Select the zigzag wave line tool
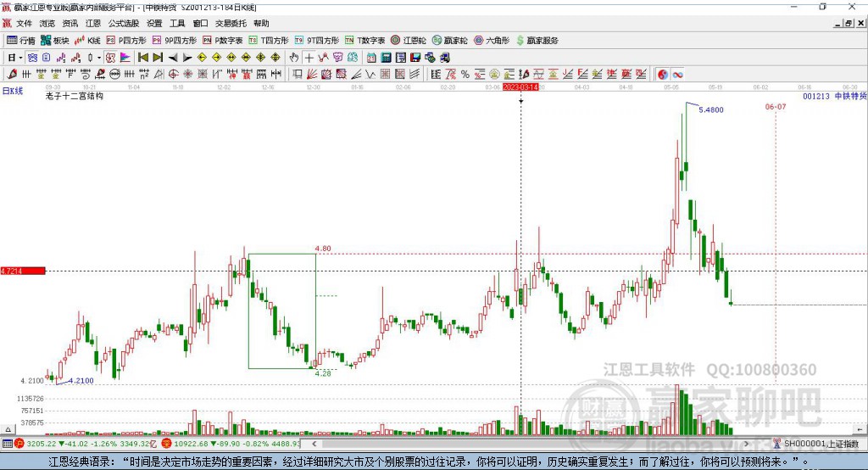Image resolution: width=868 pixels, height=470 pixels. click(370, 74)
